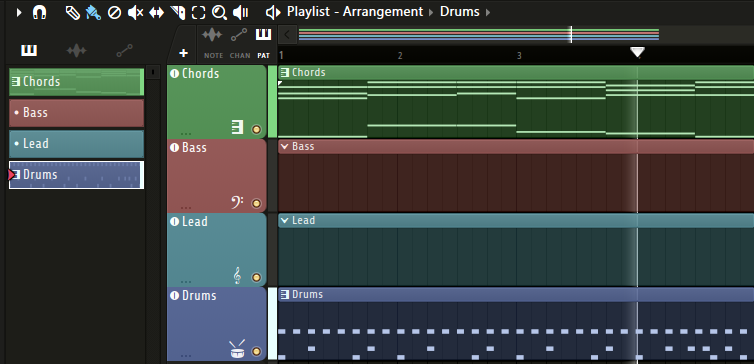Choose the Select marquee tool
Screen dimensions: 754x364
199,13
